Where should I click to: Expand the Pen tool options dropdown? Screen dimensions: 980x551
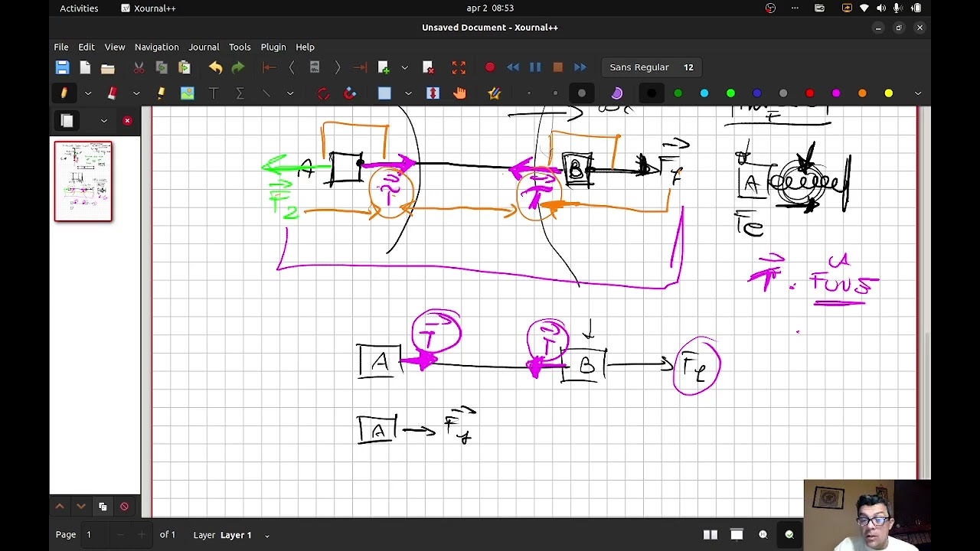click(88, 93)
